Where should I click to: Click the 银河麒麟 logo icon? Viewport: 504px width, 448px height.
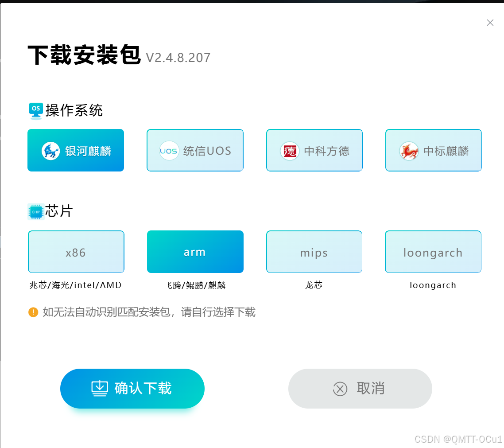point(51,151)
